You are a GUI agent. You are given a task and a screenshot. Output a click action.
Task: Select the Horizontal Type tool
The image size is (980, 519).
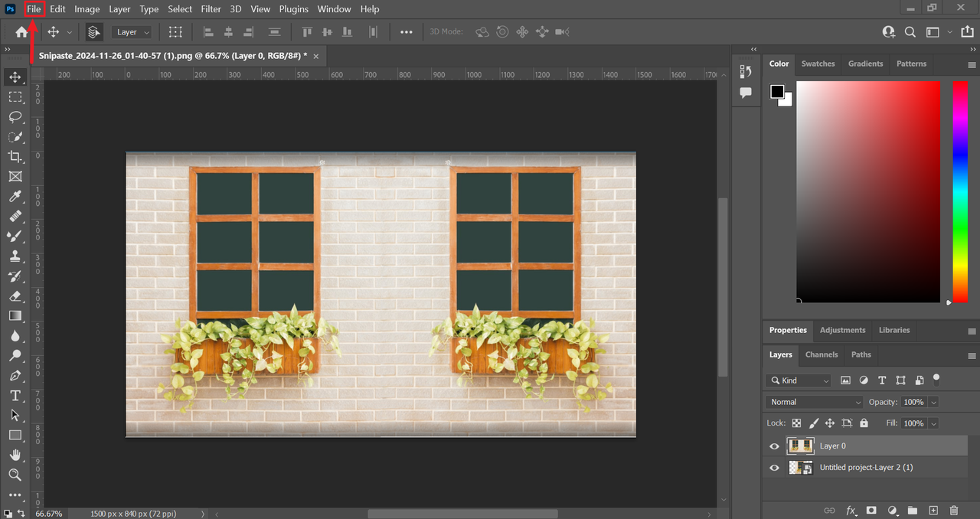pos(15,396)
